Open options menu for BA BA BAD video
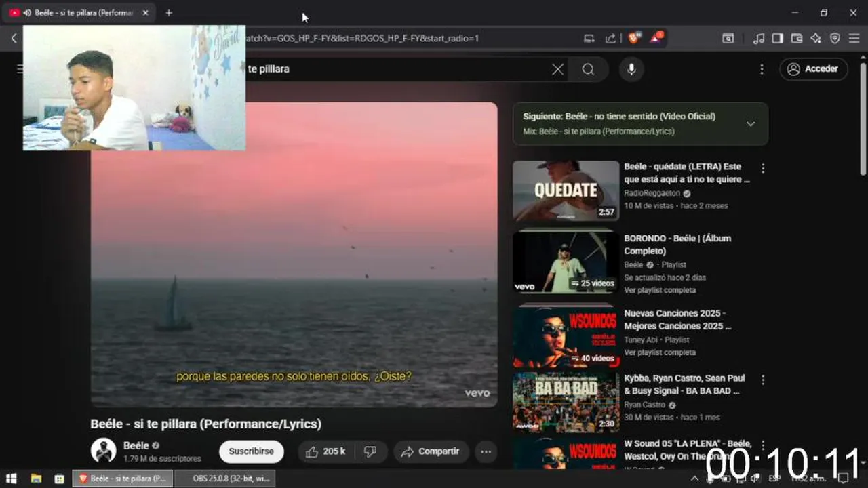 pos(763,380)
